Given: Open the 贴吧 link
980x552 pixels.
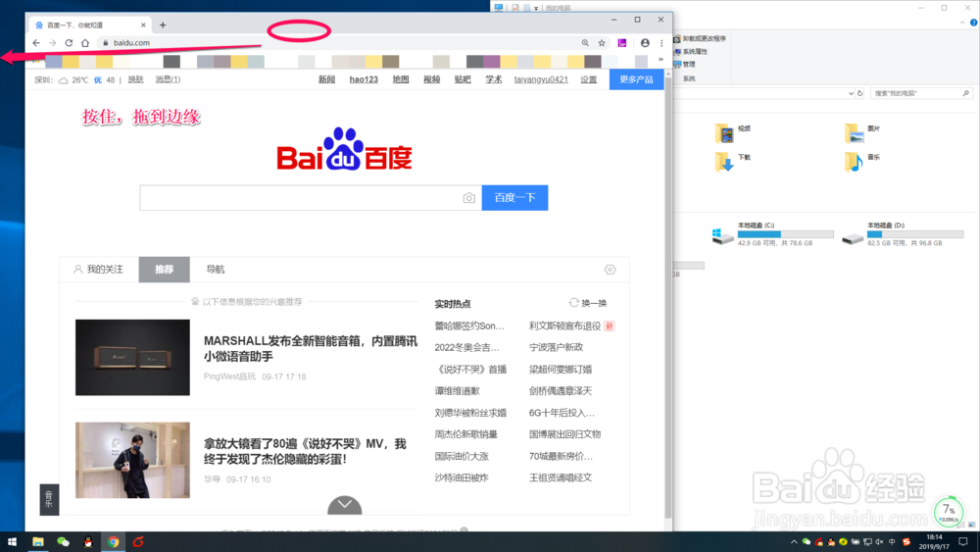Looking at the screenshot, I should tap(463, 79).
